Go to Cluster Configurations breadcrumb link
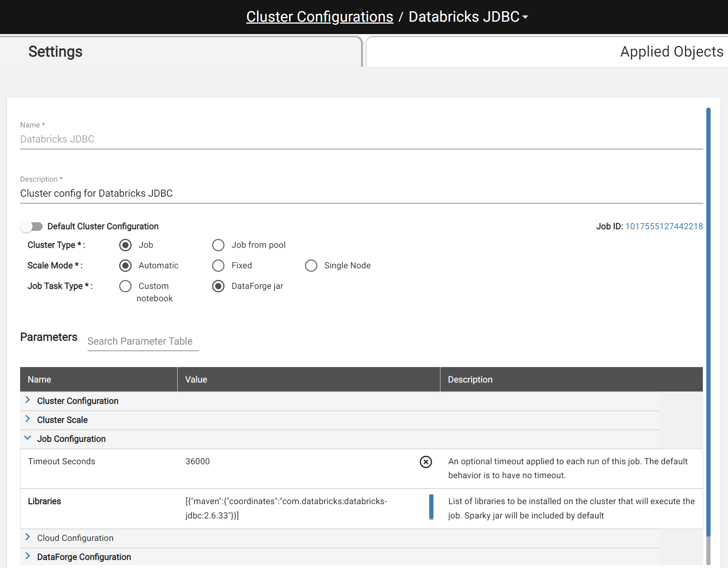 click(320, 17)
